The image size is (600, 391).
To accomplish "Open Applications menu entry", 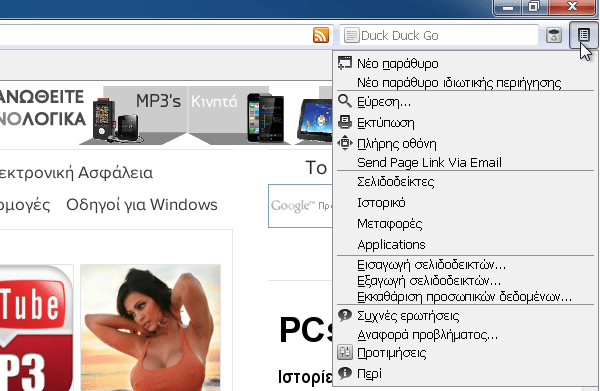I will click(465, 244).
